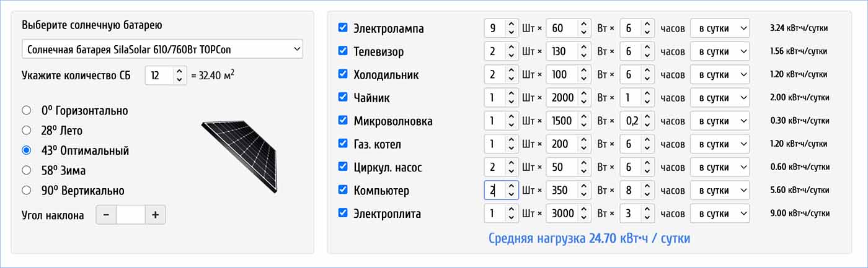Increase the Компьютер hours stepper
The image size is (868, 268).
point(647,186)
